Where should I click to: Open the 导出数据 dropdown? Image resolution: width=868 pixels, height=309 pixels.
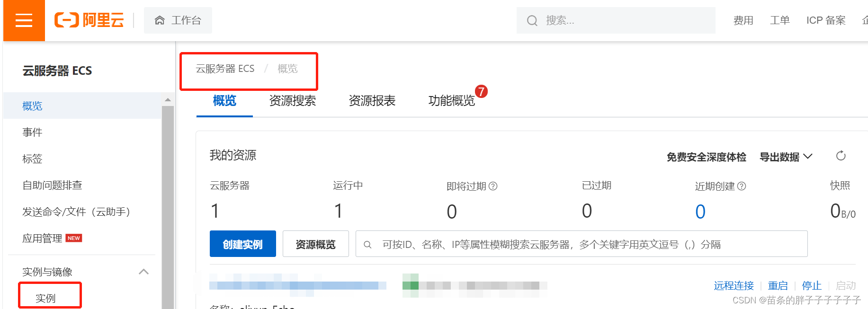coord(786,157)
